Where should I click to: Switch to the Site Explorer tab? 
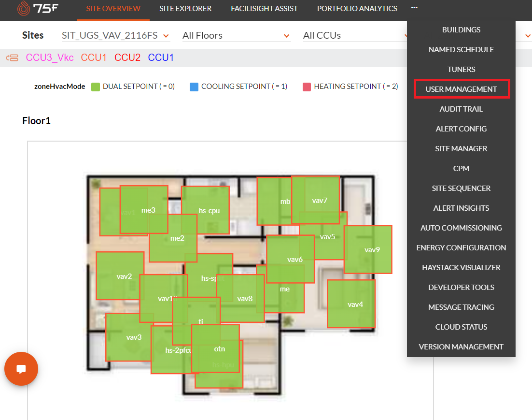[x=185, y=8]
